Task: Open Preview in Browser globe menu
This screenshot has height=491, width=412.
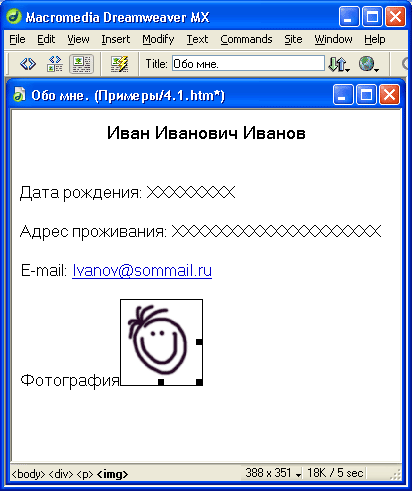Action: click(369, 64)
